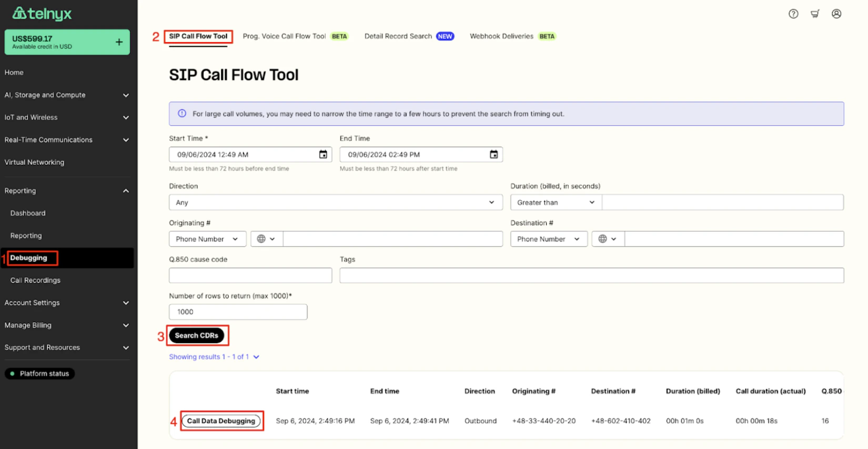Click the End Time date field

pyautogui.click(x=421, y=154)
